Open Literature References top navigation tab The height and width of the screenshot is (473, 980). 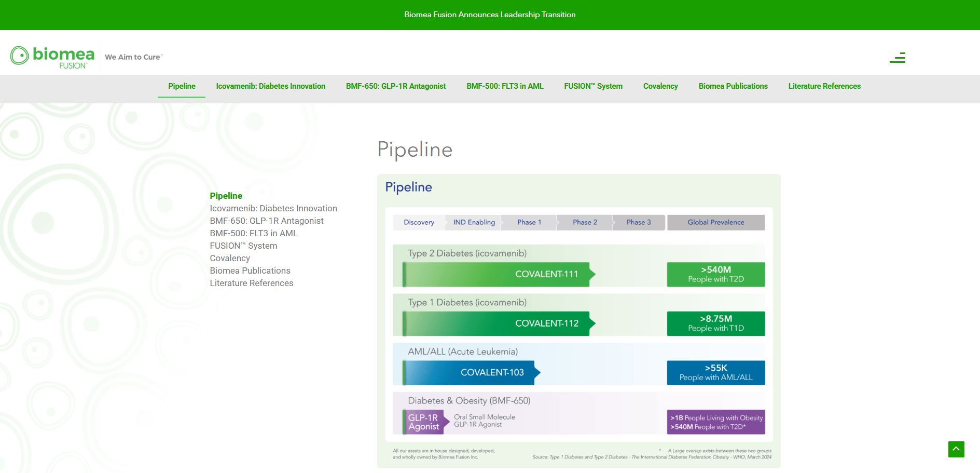824,86
